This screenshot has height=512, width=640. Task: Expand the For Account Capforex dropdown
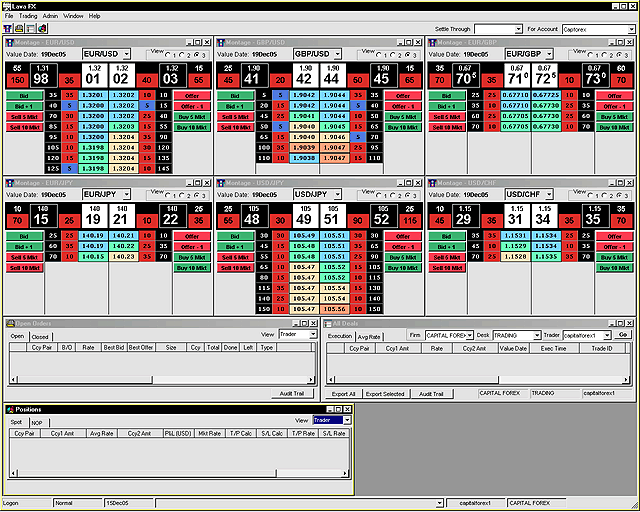coord(631,29)
